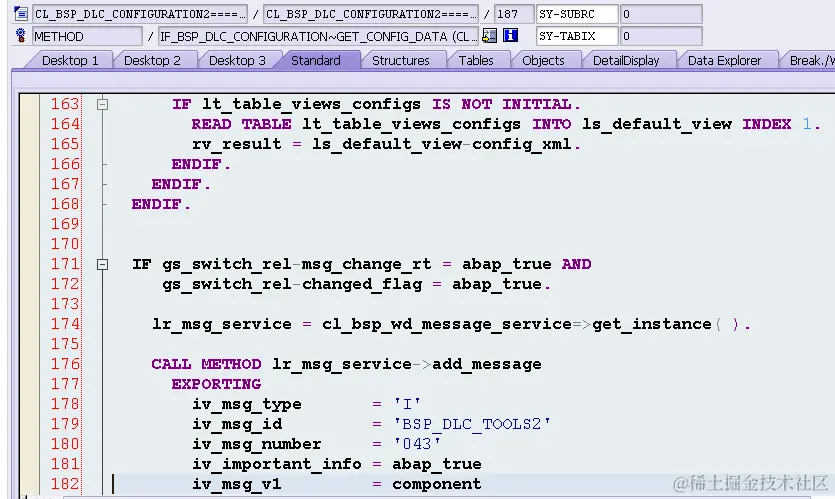
Task: Click the 'BSP_DLC_TOOLS2' literal
Action: (472, 424)
